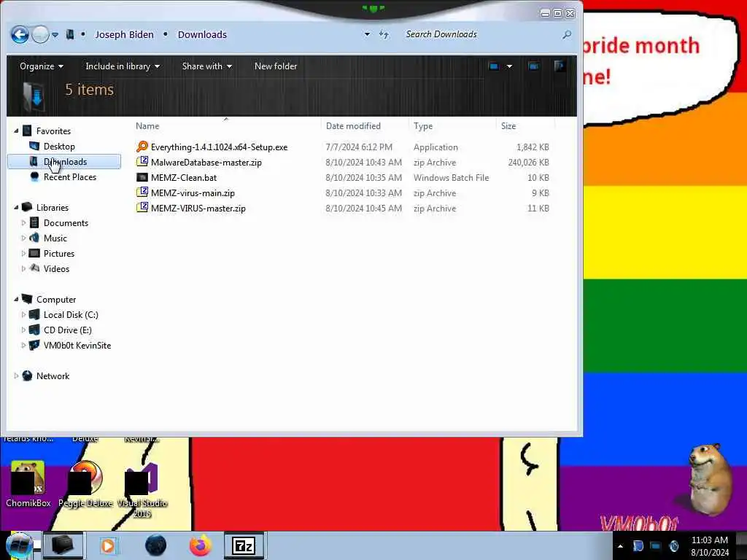Screen dimensions: 747x560
Task: Expand the Music library node
Action: (23, 238)
